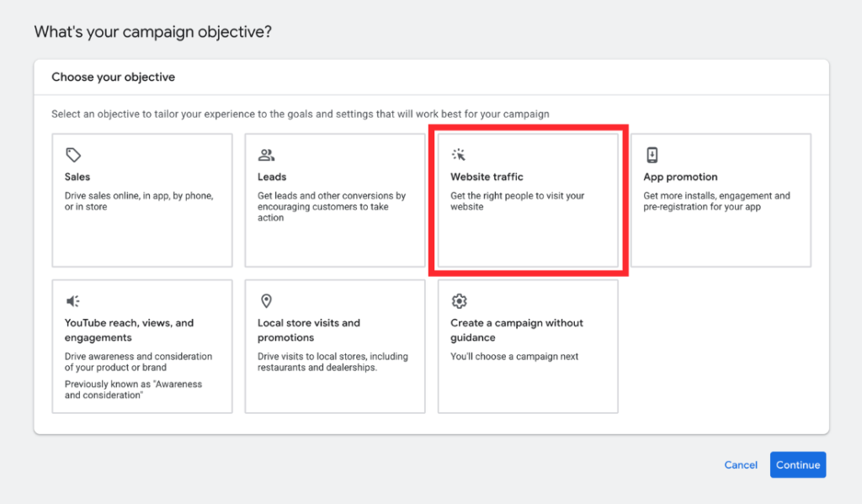Click 'Get more installs, engagement' description
Image resolution: width=862 pixels, height=504 pixels.
click(716, 201)
